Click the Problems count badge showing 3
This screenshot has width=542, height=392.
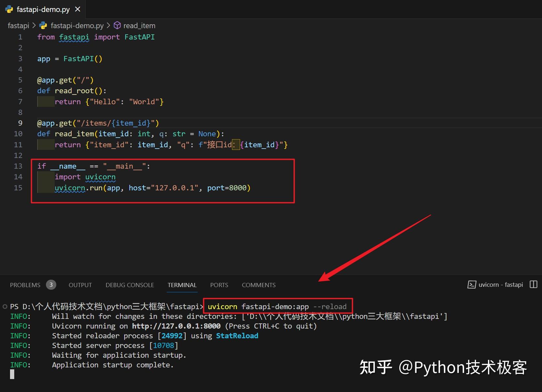[x=51, y=285]
